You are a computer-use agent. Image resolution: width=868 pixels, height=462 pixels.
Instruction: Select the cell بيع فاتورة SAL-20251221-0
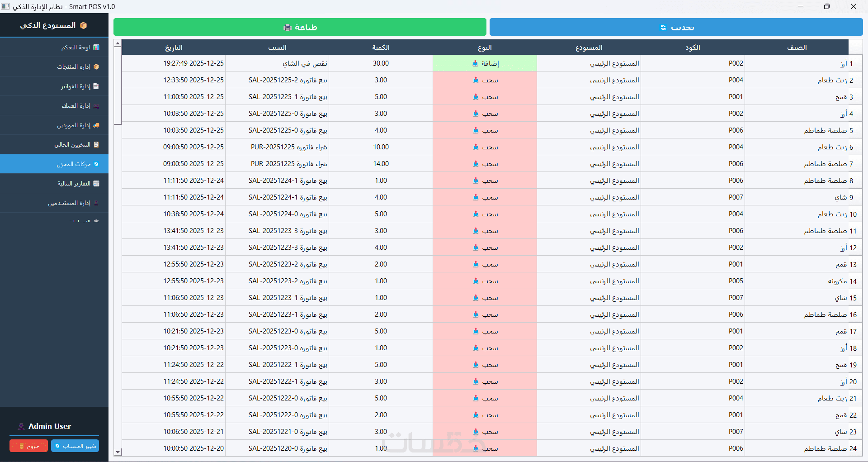(277, 432)
